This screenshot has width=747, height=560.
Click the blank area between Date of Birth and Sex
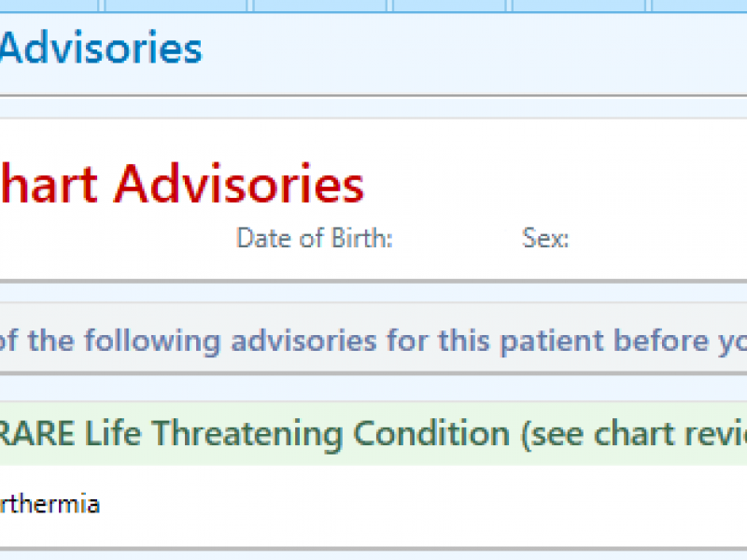pyautogui.click(x=458, y=238)
